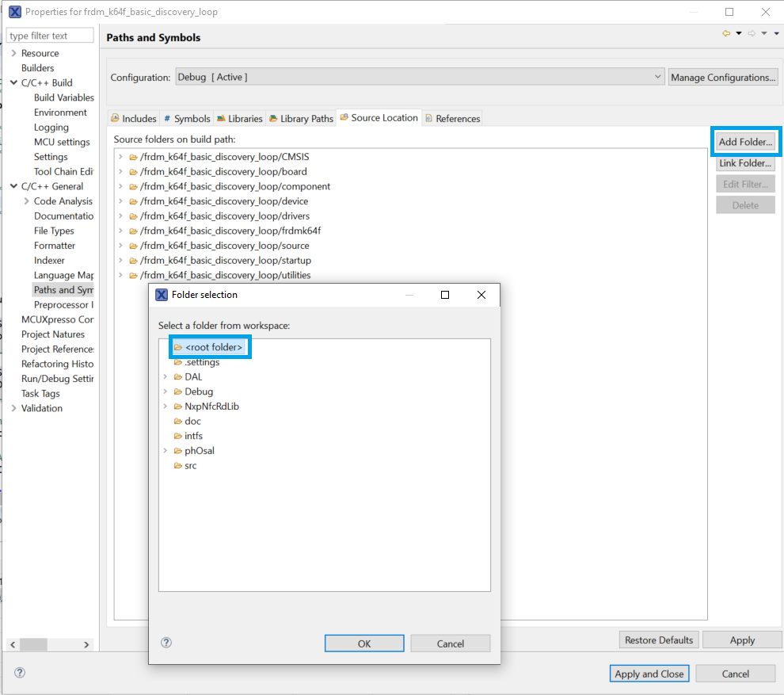Image resolution: width=784 pixels, height=695 pixels.
Task: Cancel the Folder selection dialog
Action: pyautogui.click(x=450, y=643)
